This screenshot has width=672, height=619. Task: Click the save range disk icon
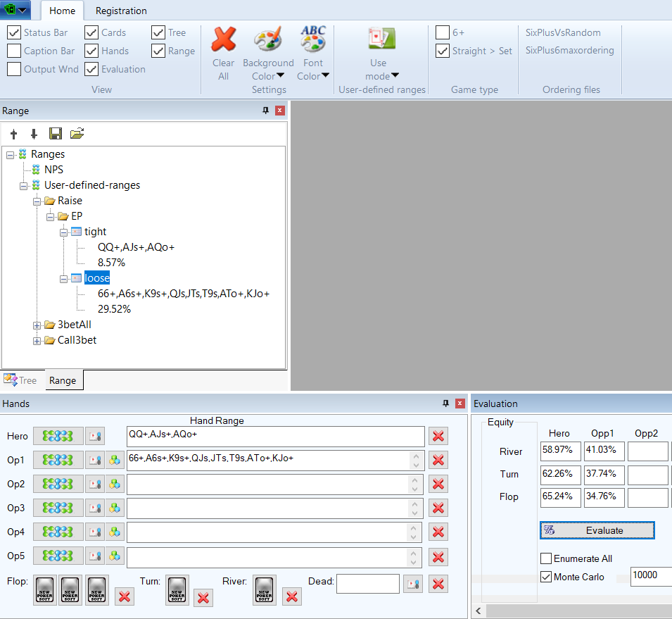pos(56,134)
